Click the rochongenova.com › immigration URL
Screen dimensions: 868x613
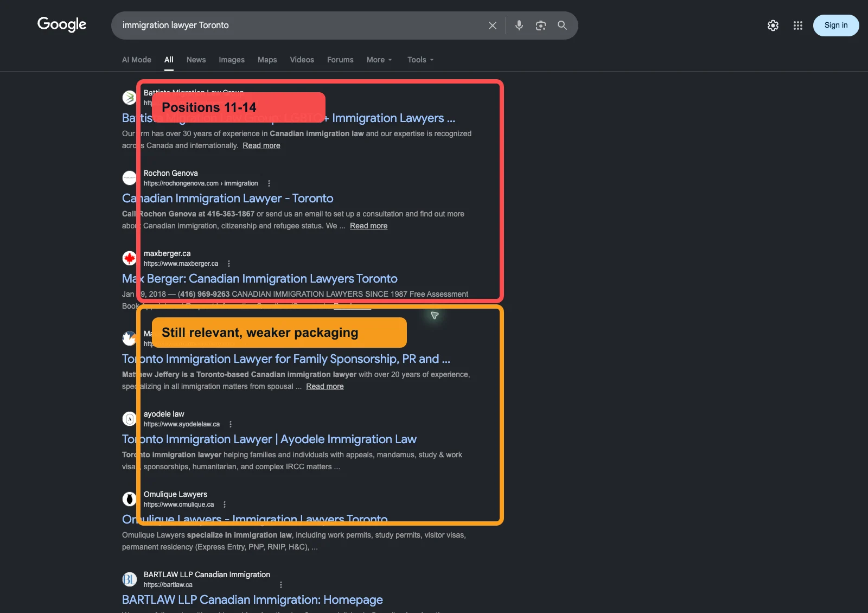tap(201, 183)
